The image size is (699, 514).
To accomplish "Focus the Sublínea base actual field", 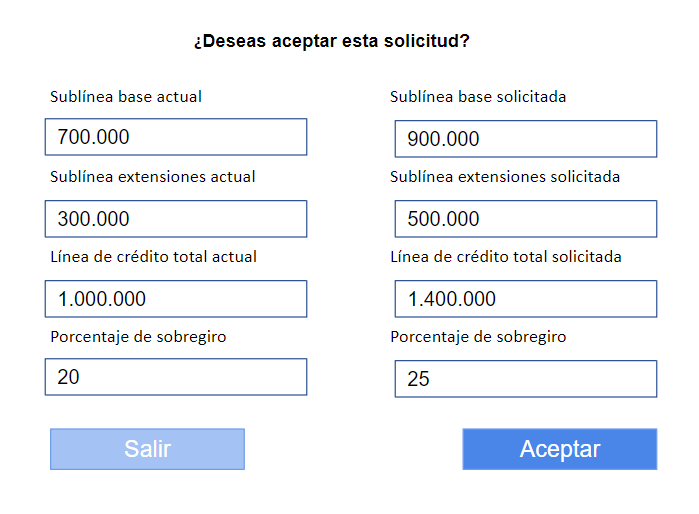I will pos(176,137).
